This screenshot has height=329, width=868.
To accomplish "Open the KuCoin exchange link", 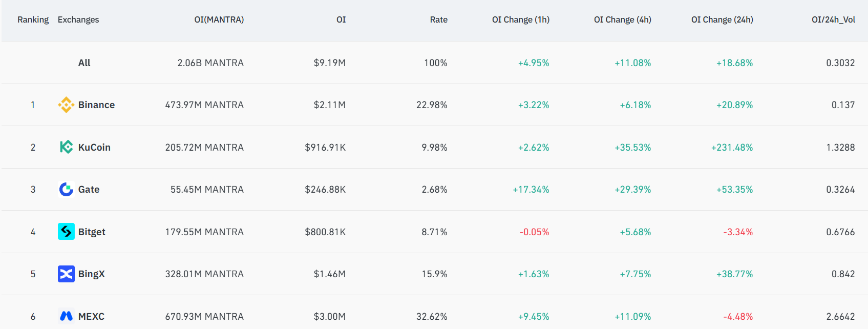I will point(94,147).
